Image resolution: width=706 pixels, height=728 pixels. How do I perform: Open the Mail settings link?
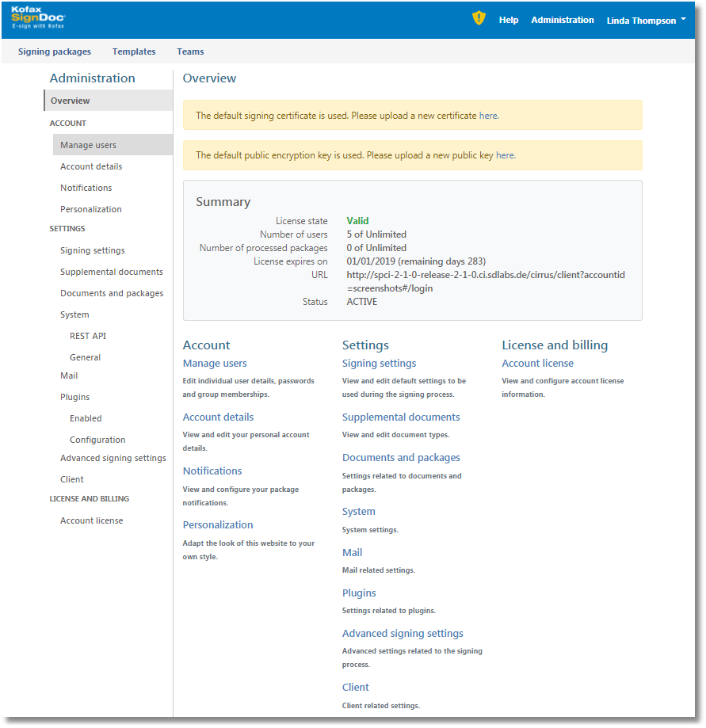352,553
